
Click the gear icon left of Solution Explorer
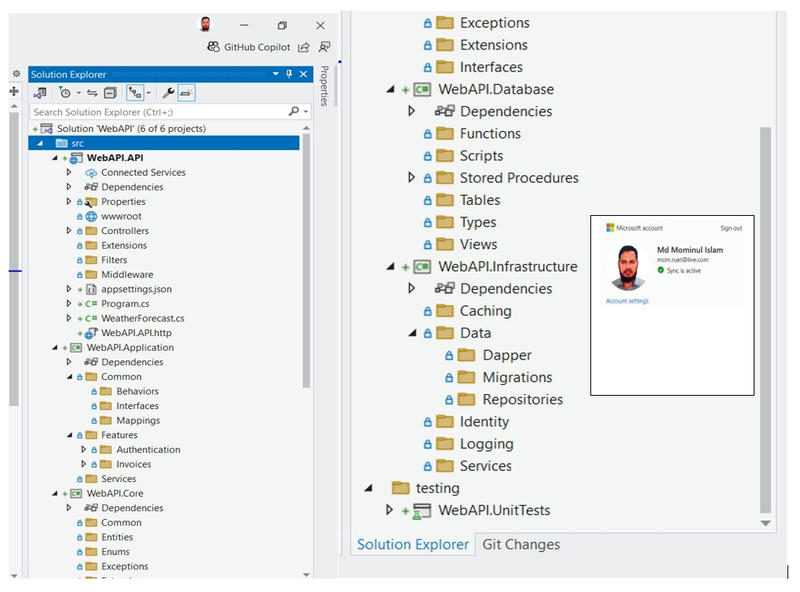[16, 74]
